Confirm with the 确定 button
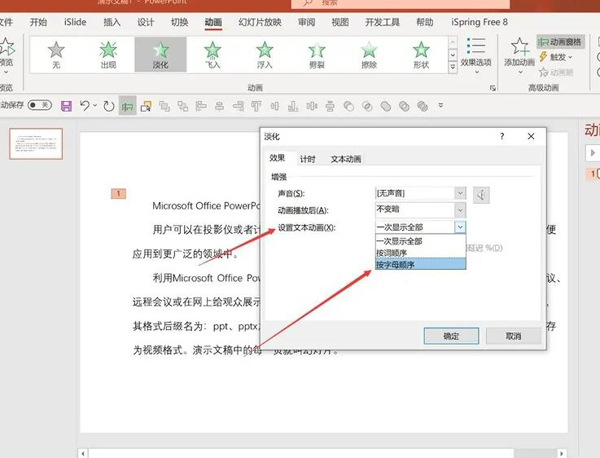The height and width of the screenshot is (458, 600). pyautogui.click(x=451, y=336)
